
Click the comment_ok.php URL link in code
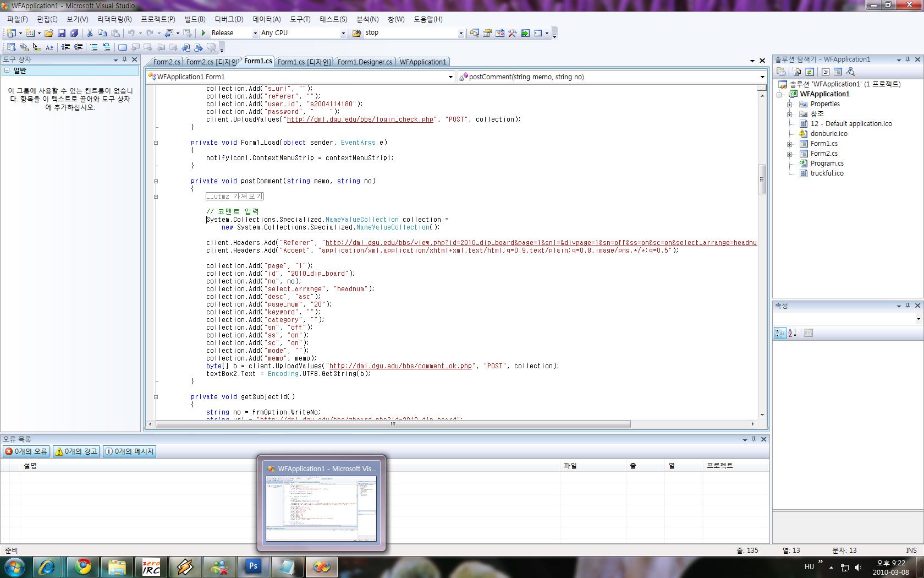pyautogui.click(x=400, y=366)
